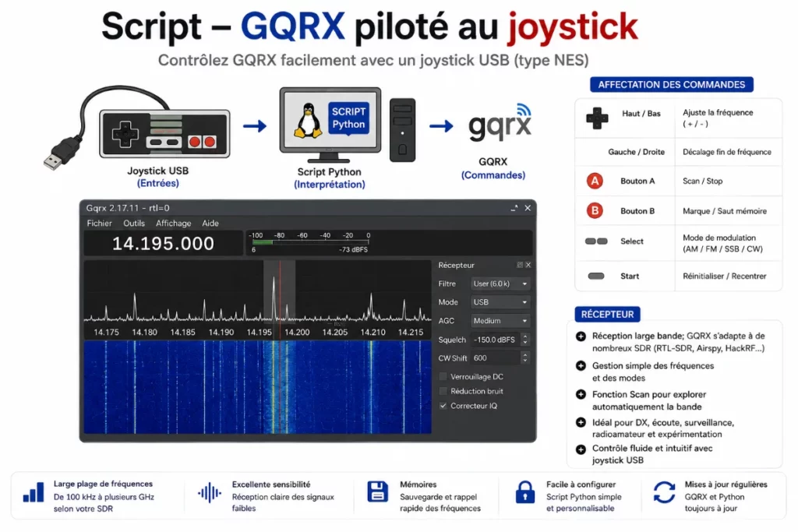Click the waterfall display area
798x532 pixels.
(257, 387)
